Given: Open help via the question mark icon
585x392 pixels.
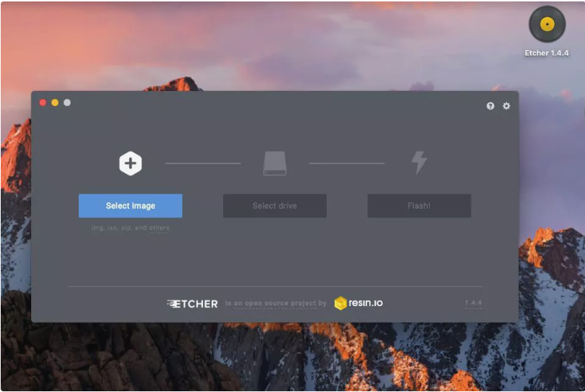Looking at the screenshot, I should (490, 106).
